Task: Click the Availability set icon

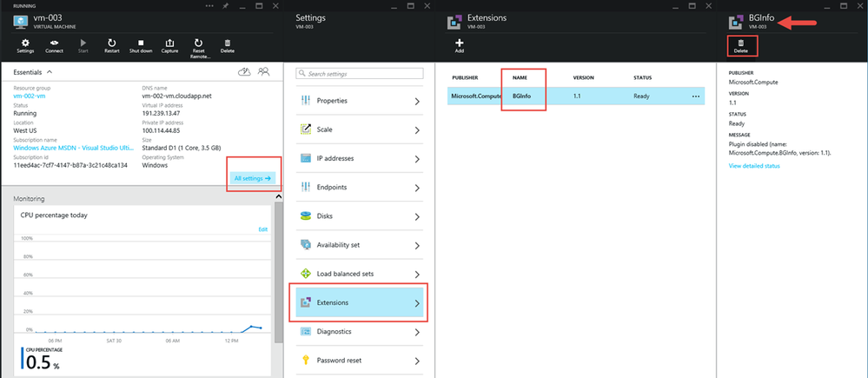Action: click(x=306, y=245)
